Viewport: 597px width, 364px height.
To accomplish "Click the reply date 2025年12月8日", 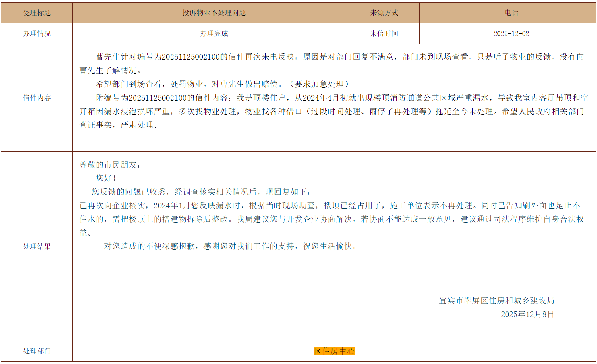I will pyautogui.click(x=527, y=314).
